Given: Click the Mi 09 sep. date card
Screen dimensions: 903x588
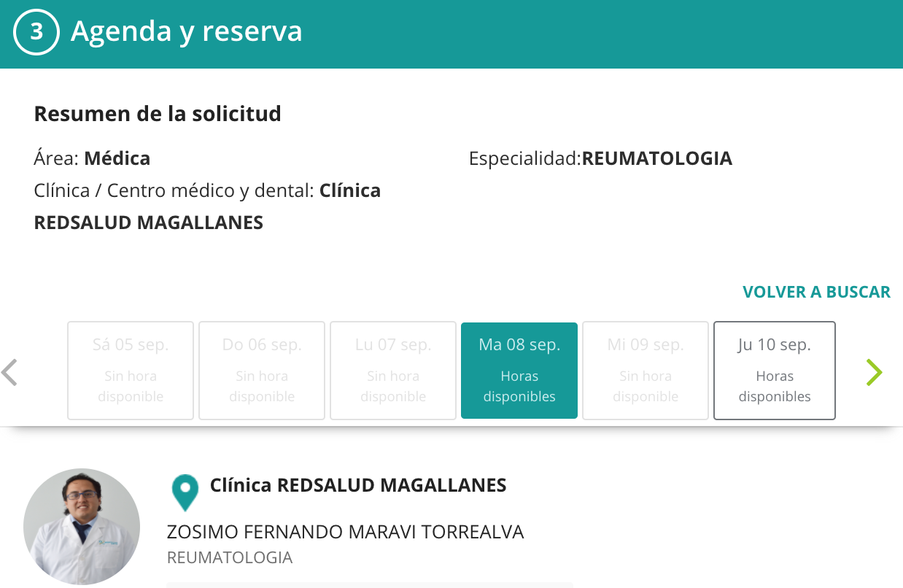Looking at the screenshot, I should [646, 371].
